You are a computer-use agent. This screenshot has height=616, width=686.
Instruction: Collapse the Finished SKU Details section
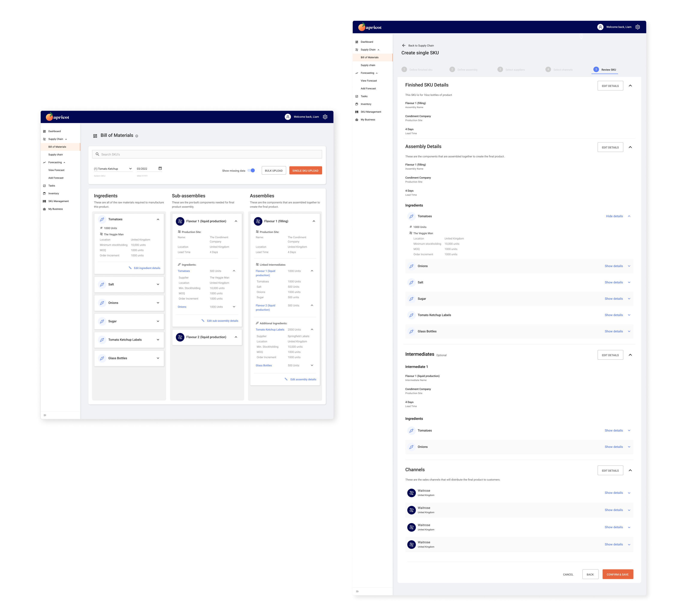point(630,86)
